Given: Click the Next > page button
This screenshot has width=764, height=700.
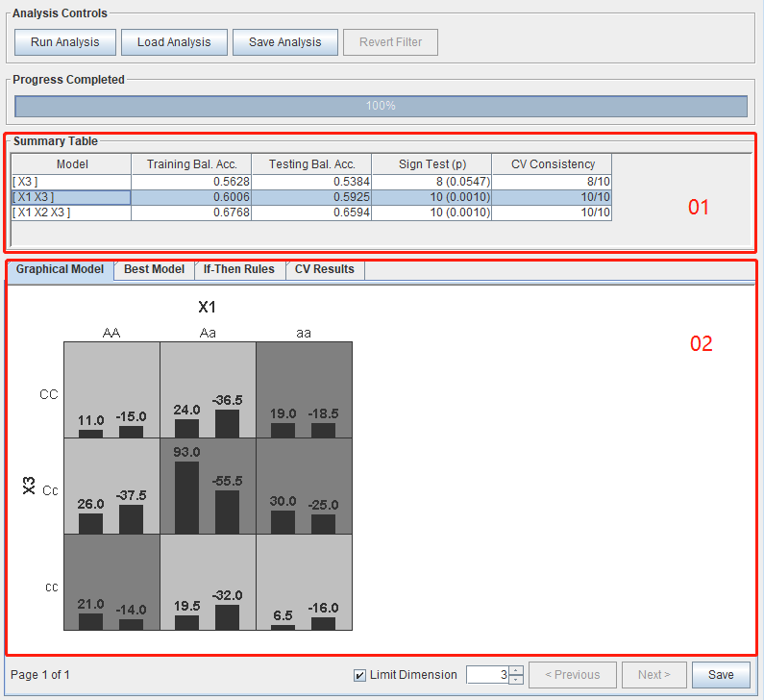Looking at the screenshot, I should point(653,675).
